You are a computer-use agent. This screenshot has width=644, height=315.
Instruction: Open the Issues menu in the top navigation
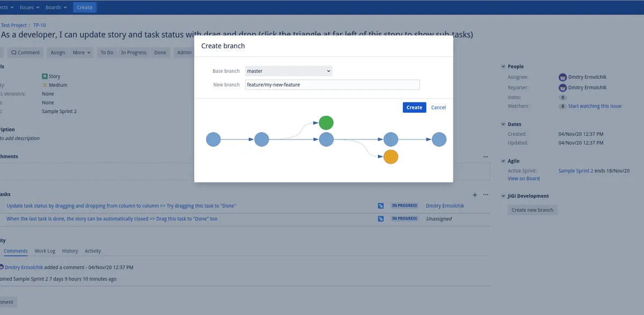(x=29, y=8)
